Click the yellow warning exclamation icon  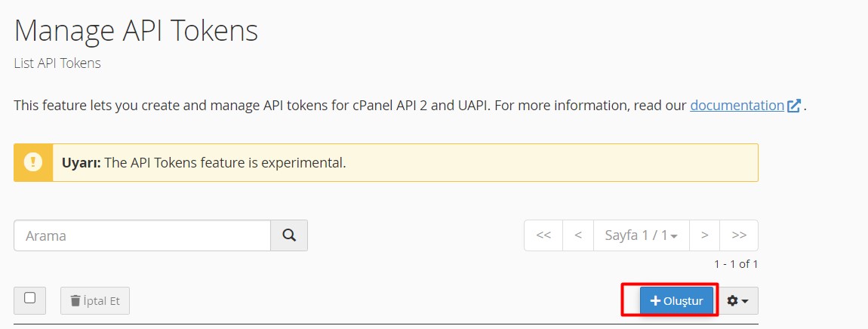click(x=33, y=162)
